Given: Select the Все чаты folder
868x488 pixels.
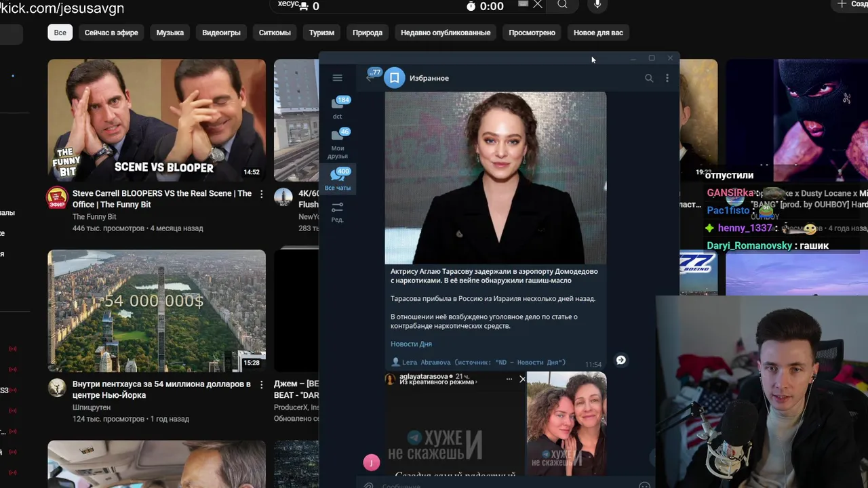Looking at the screenshot, I should pyautogui.click(x=338, y=180).
